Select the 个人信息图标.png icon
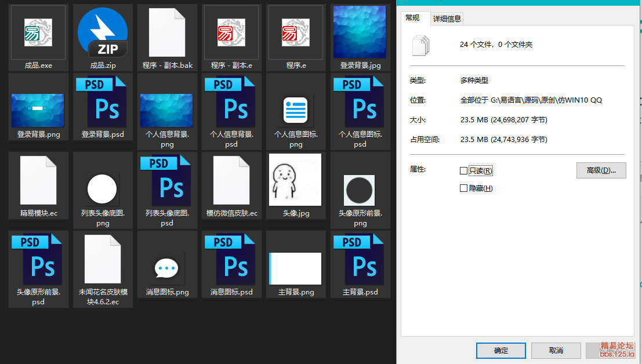Screen dimensions: 642x364 click(x=296, y=110)
